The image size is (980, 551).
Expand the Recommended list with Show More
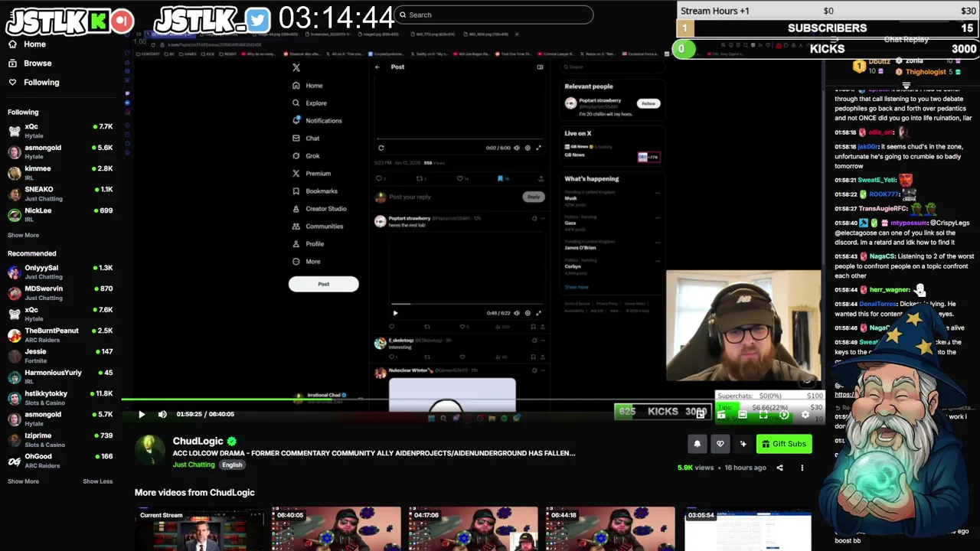(x=23, y=481)
